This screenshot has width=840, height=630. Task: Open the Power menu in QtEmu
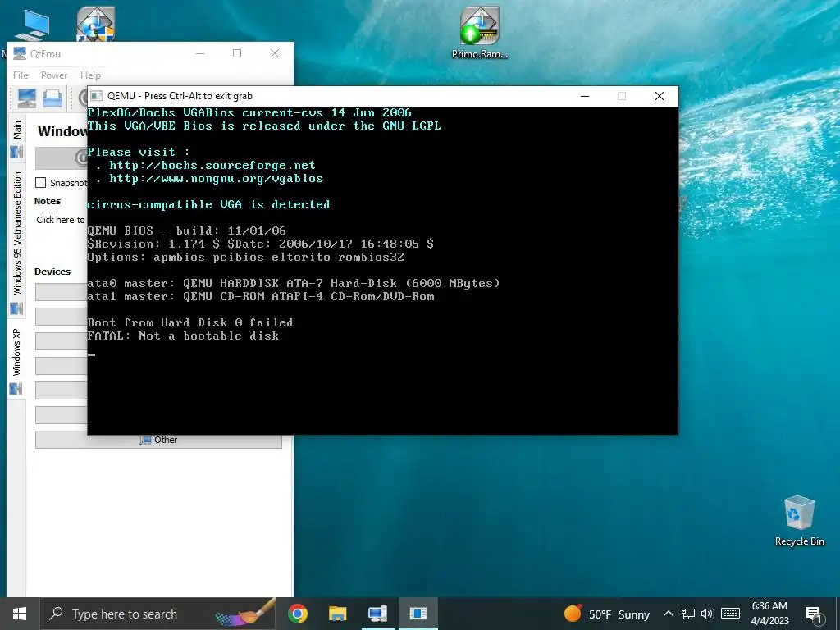click(54, 75)
